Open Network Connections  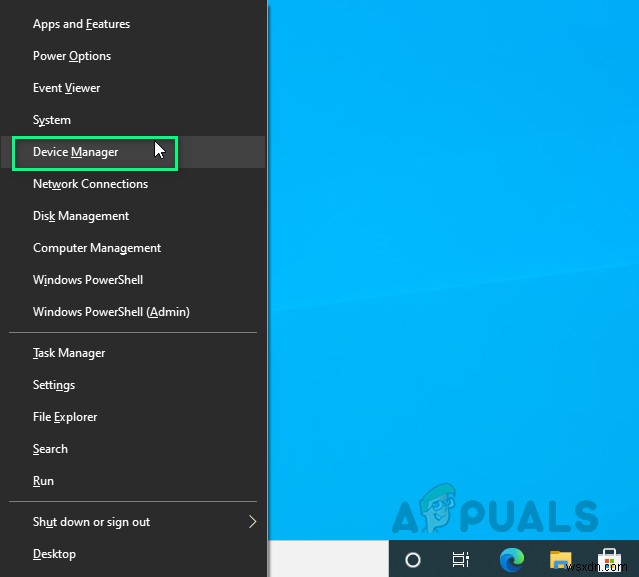[x=133, y=184]
